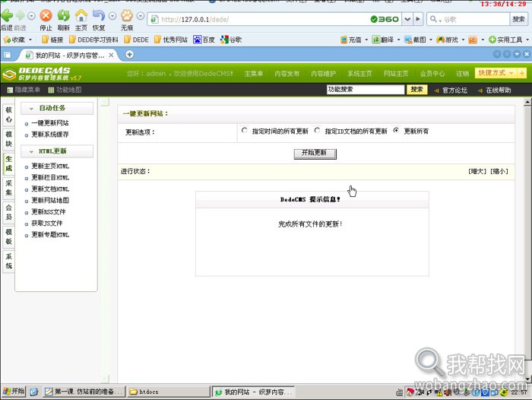
Task: Click the 功能搜索 input field
Action: [x=366, y=90]
